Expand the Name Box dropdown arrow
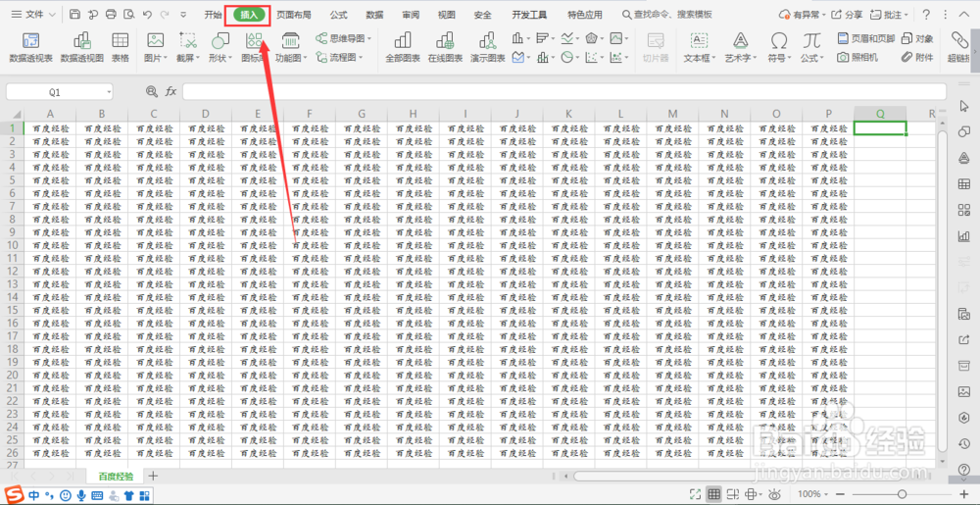The height and width of the screenshot is (505, 980). tap(109, 92)
